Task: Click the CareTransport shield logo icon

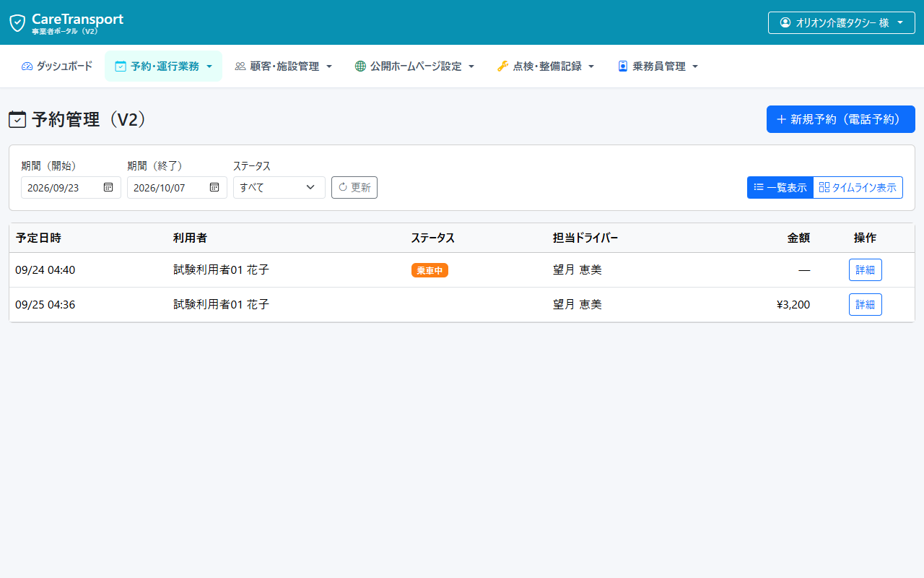Action: pyautogui.click(x=17, y=23)
